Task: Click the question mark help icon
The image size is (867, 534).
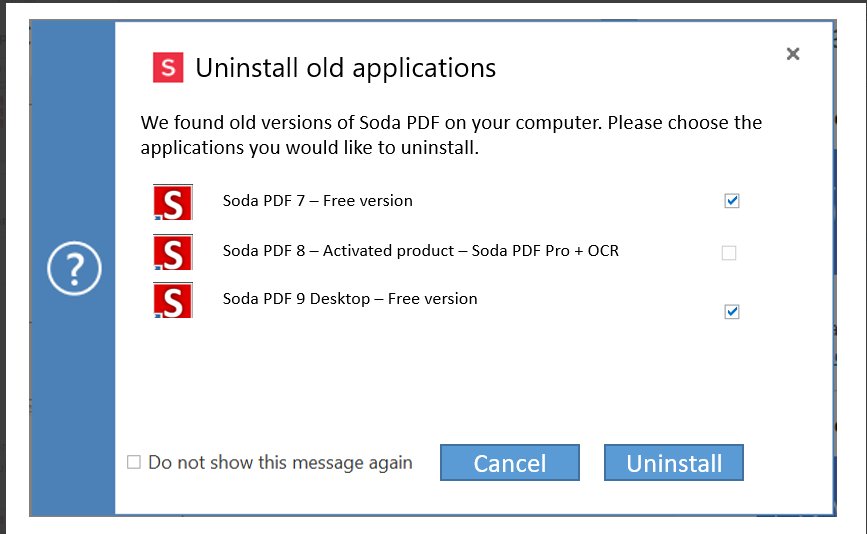Action: (74, 268)
